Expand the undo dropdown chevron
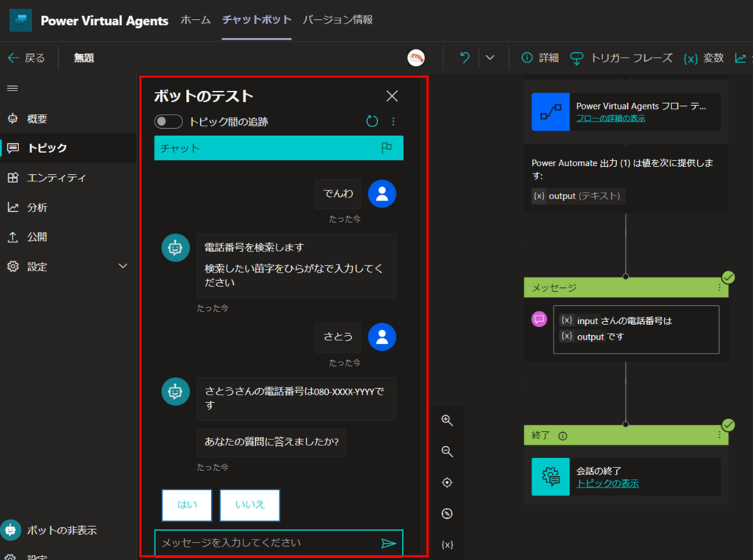Viewport: 753px width, 560px height. tap(490, 58)
